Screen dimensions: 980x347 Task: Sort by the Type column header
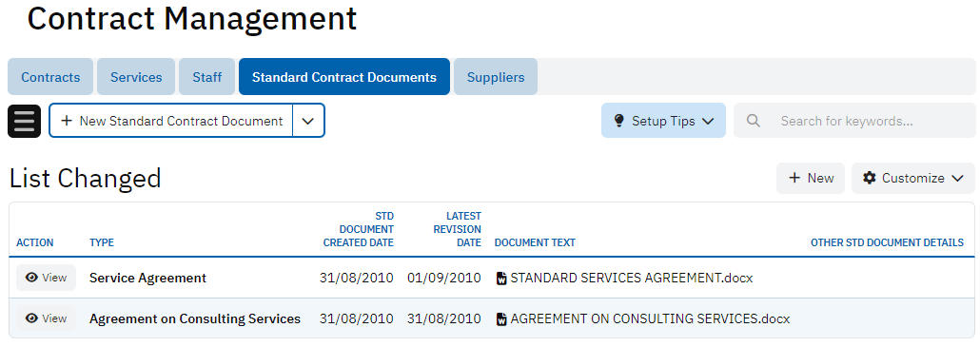(102, 242)
